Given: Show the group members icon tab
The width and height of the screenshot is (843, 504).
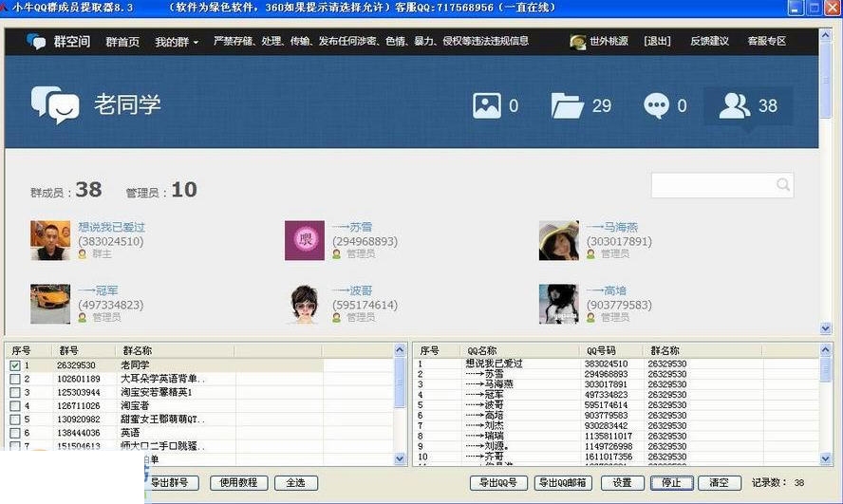Looking at the screenshot, I should [734, 105].
